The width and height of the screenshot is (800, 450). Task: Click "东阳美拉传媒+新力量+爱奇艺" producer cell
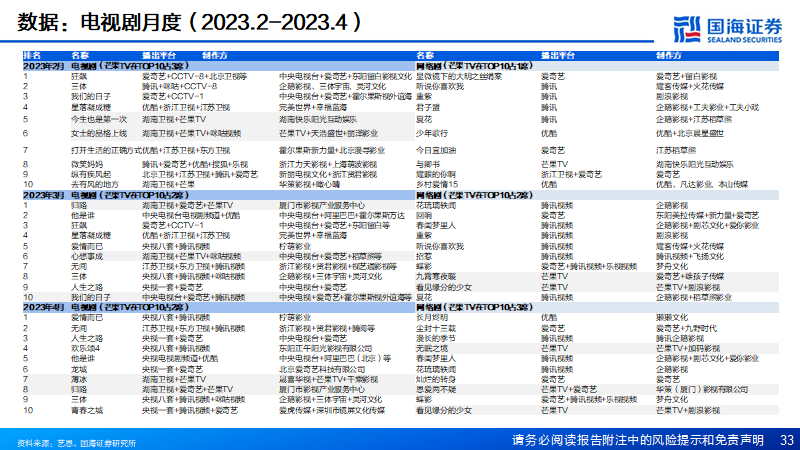tap(707, 215)
